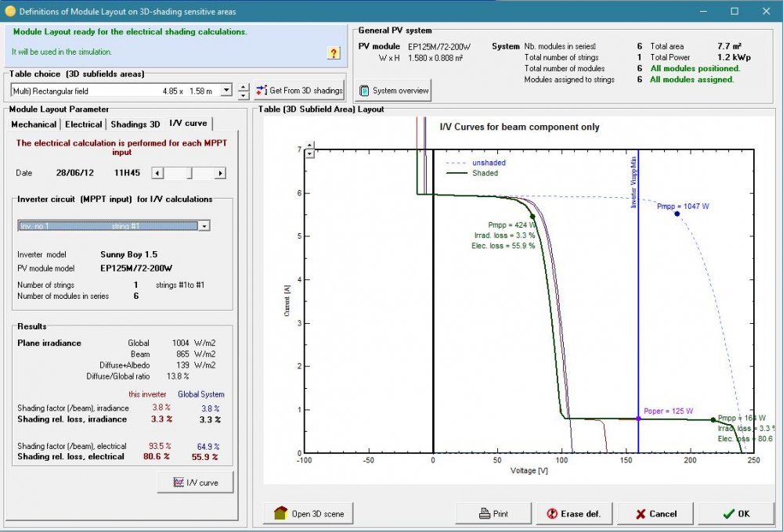Open 3D scene with house icon
Viewport: 783px width, 532px height.
pyautogui.click(x=309, y=514)
